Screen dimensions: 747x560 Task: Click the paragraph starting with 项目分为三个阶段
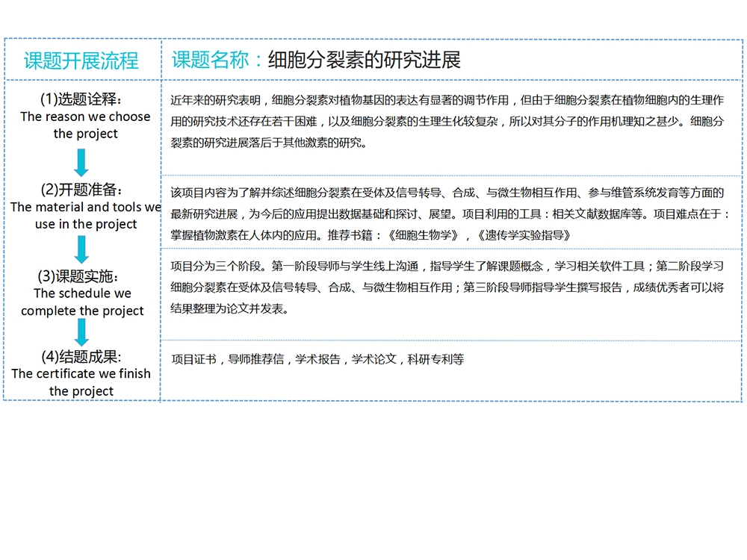click(x=447, y=287)
